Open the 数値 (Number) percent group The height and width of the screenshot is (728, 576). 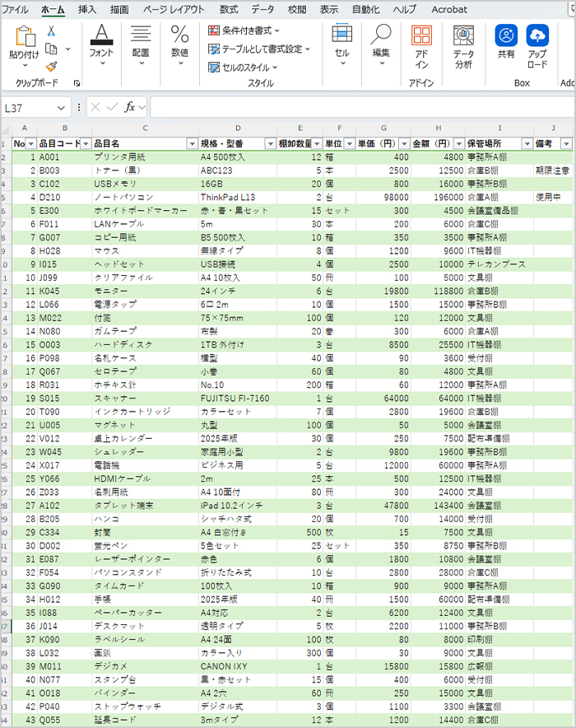[x=179, y=45]
